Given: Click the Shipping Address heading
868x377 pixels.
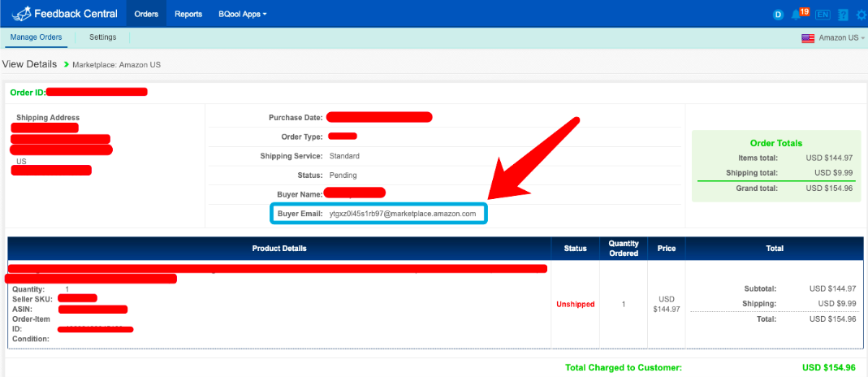Looking at the screenshot, I should (48, 117).
